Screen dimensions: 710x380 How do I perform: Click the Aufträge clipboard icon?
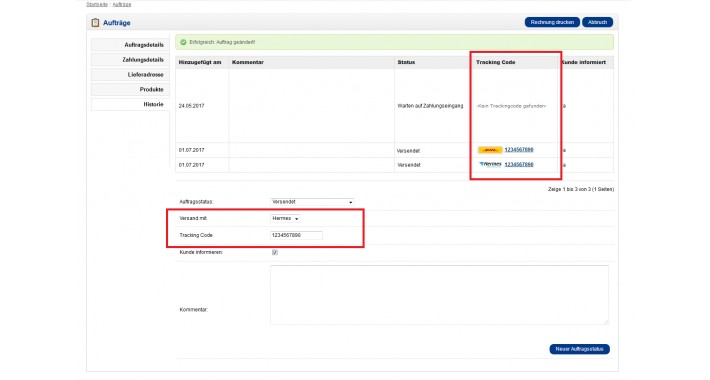tap(95, 23)
